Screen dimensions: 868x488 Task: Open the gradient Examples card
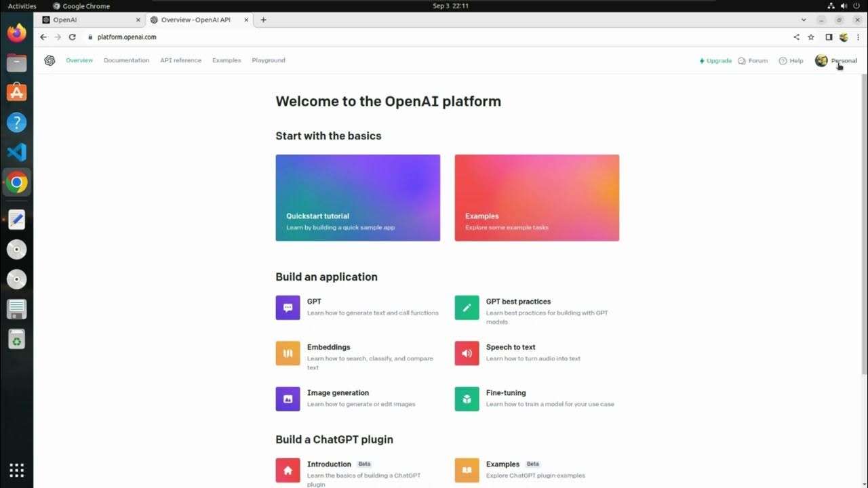[x=536, y=198]
